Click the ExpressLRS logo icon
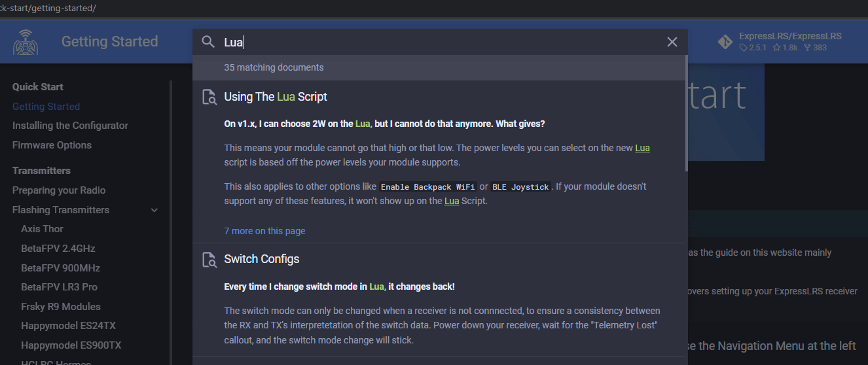 26,42
